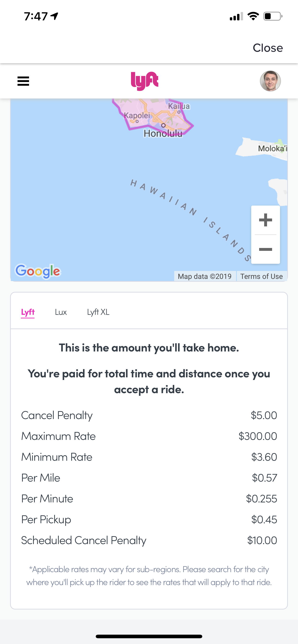The image size is (298, 644).
Task: Select the Lyft rate tab
Action: pos(28,312)
